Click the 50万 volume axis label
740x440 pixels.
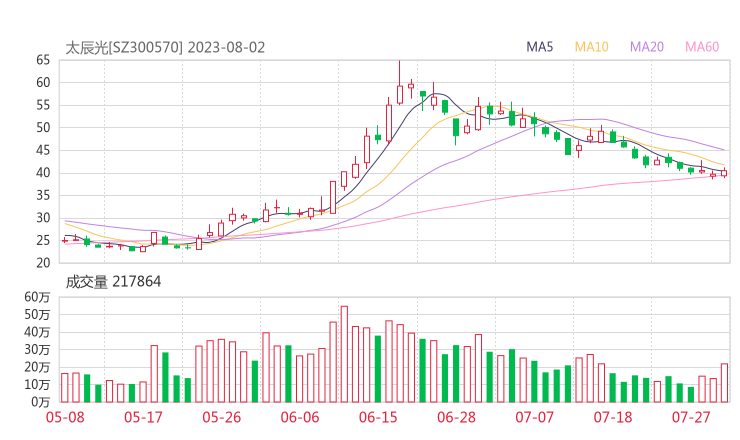click(37, 314)
